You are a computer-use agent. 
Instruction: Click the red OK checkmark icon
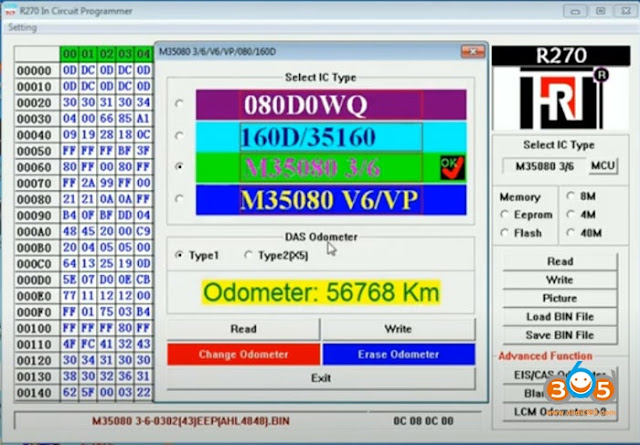click(452, 167)
